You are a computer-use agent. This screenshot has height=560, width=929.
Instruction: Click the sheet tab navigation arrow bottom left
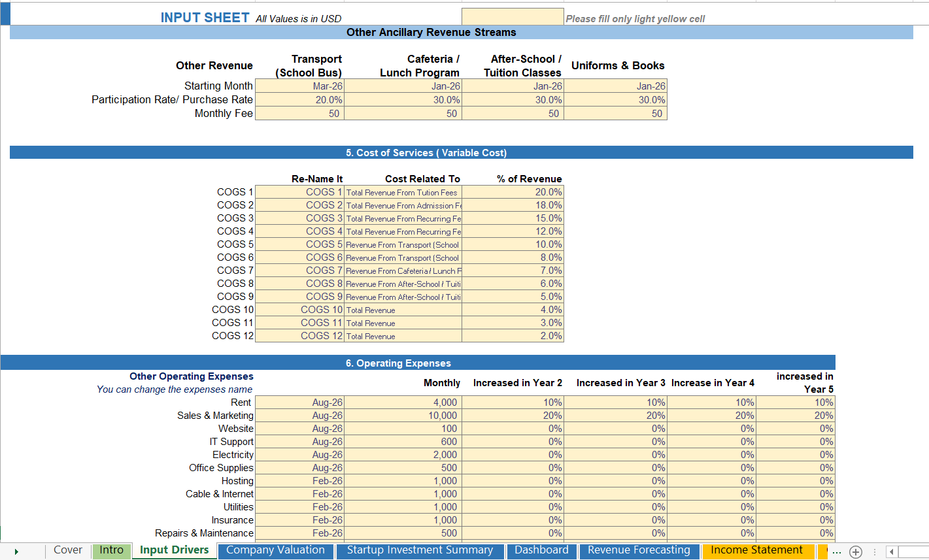[x=16, y=551]
